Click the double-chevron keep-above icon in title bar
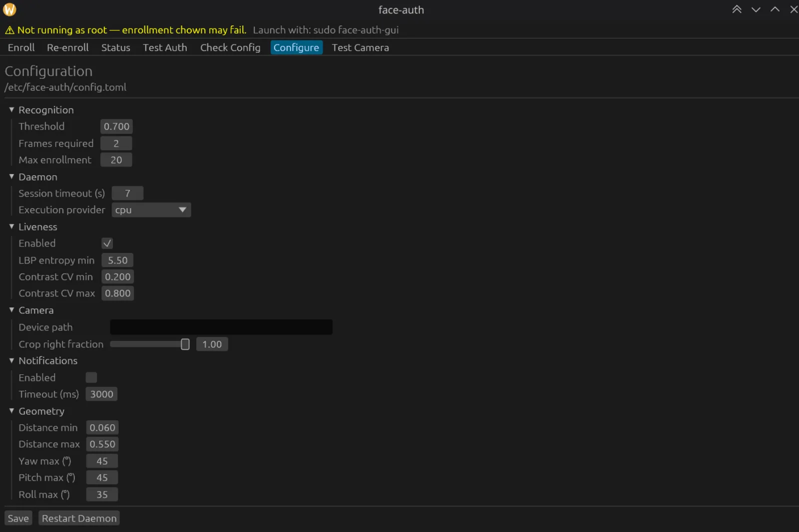Viewport: 799px width, 532px height. 737,9
